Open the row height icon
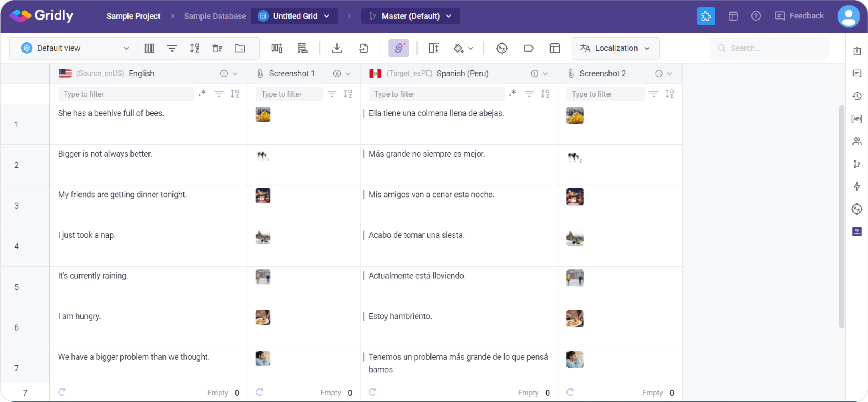The width and height of the screenshot is (868, 402). (434, 48)
